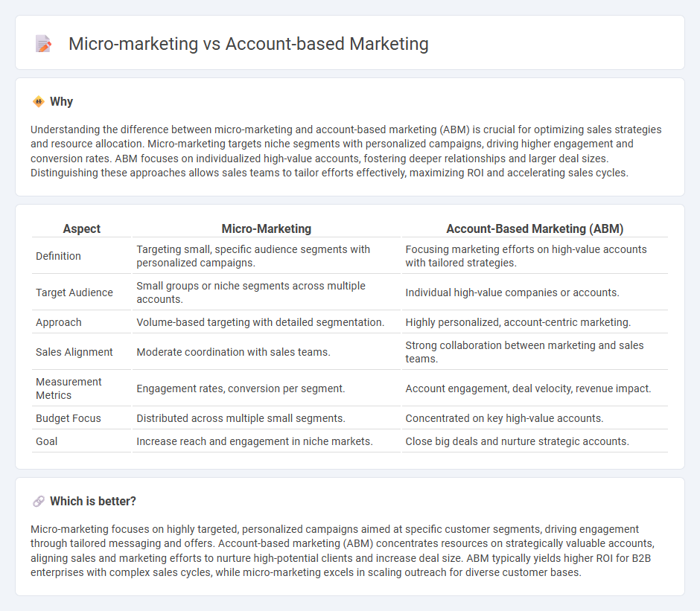Viewport: 700px width, 611px height.
Task: Click the paragraph beginning 'Understanding the difference between micro-marketing'
Action: 346,151
